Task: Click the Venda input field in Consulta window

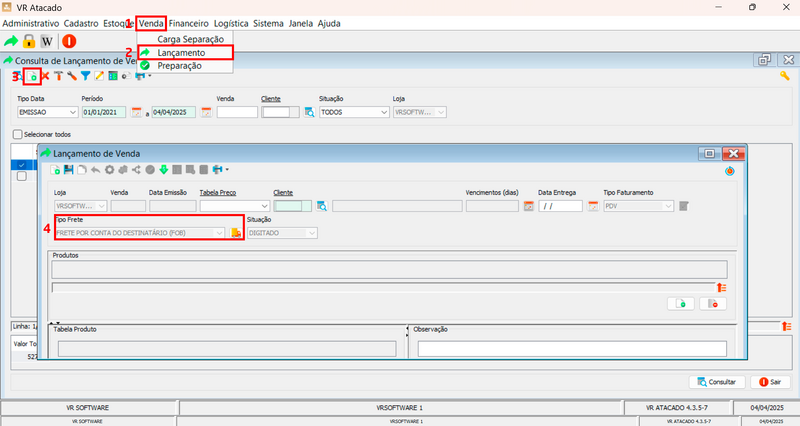Action: coord(237,112)
